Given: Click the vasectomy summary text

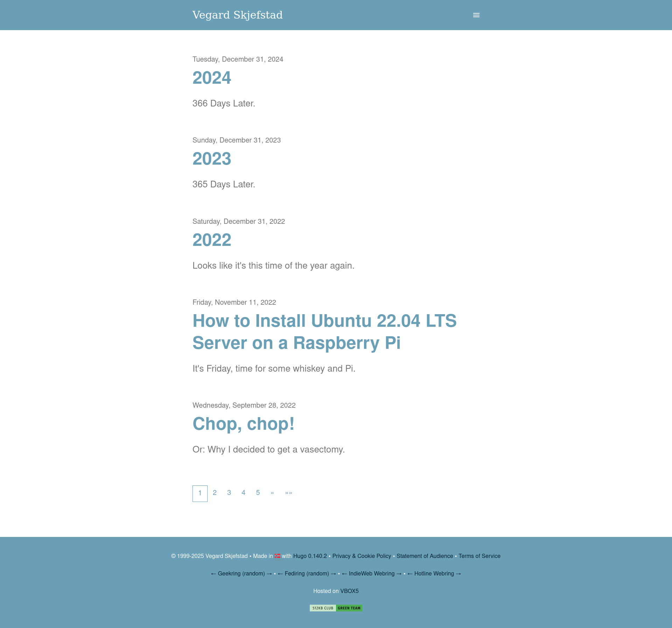Looking at the screenshot, I should coord(268,449).
